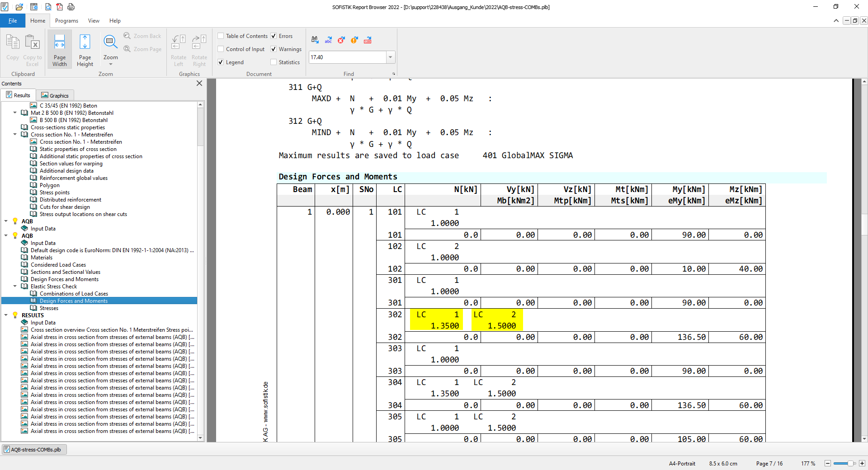
Task: Open the Programs ribbon tab
Action: [66, 21]
